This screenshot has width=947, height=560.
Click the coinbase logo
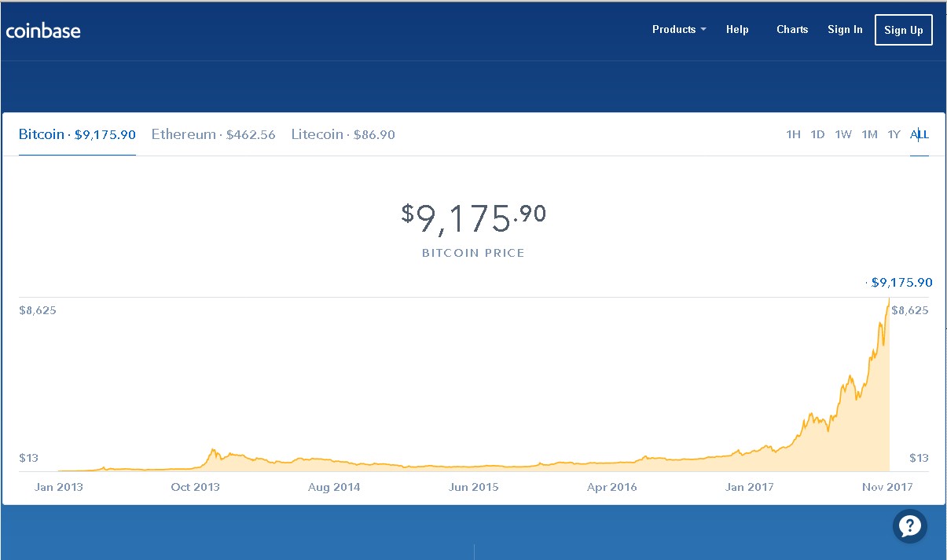(43, 31)
